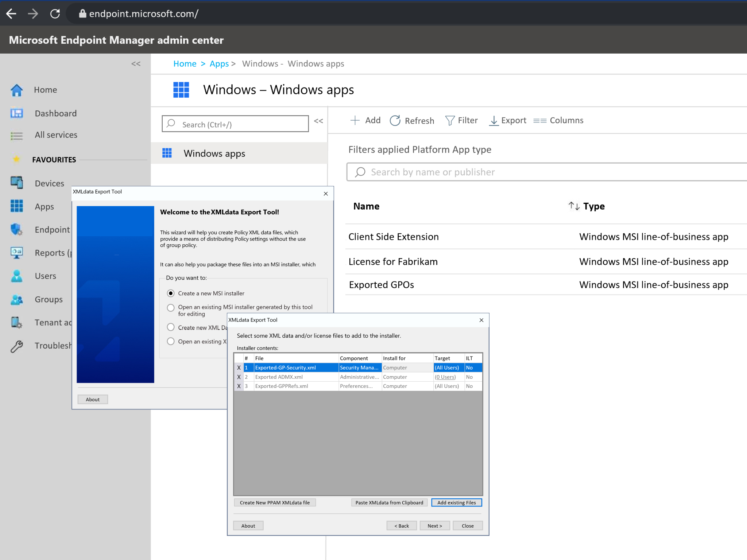Select Open an existing MSI installer radio
Image resolution: width=747 pixels, height=560 pixels.
(171, 307)
